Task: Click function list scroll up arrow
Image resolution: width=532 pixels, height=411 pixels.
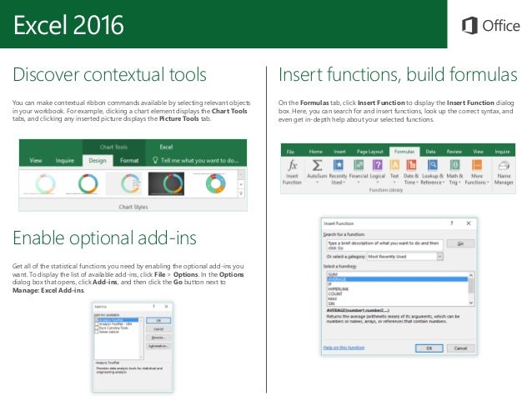Action: [471, 274]
